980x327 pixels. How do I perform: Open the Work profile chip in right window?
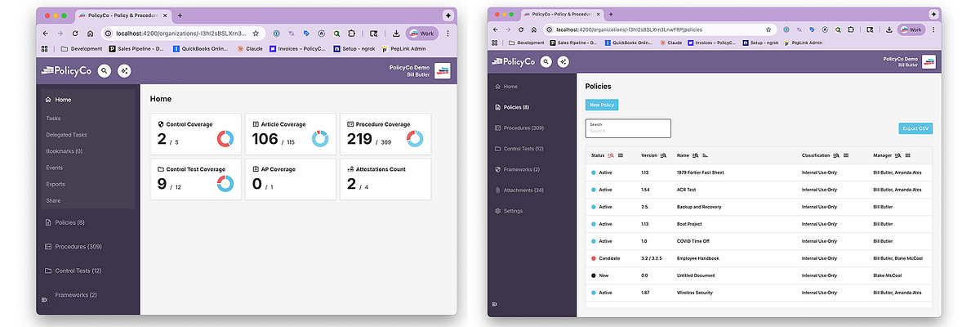click(x=911, y=29)
